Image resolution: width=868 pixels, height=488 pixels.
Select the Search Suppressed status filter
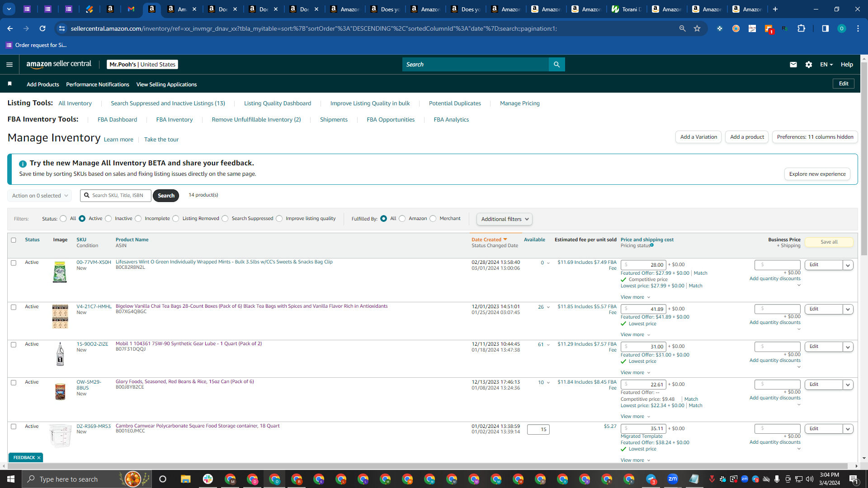tap(225, 219)
